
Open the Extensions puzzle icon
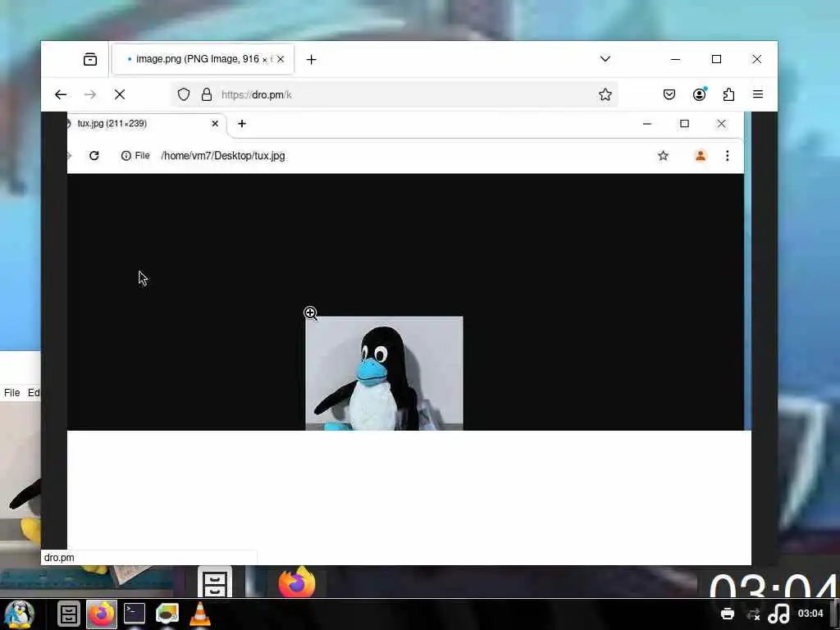728,95
